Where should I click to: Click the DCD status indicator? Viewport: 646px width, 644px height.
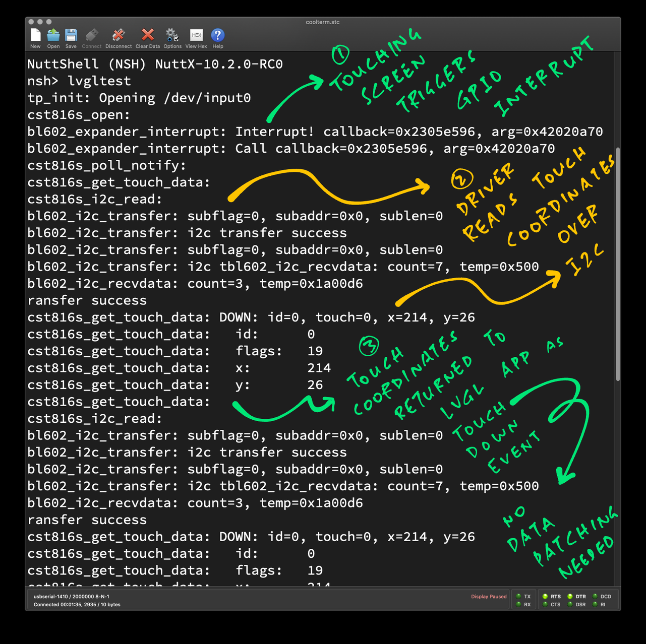(x=595, y=597)
